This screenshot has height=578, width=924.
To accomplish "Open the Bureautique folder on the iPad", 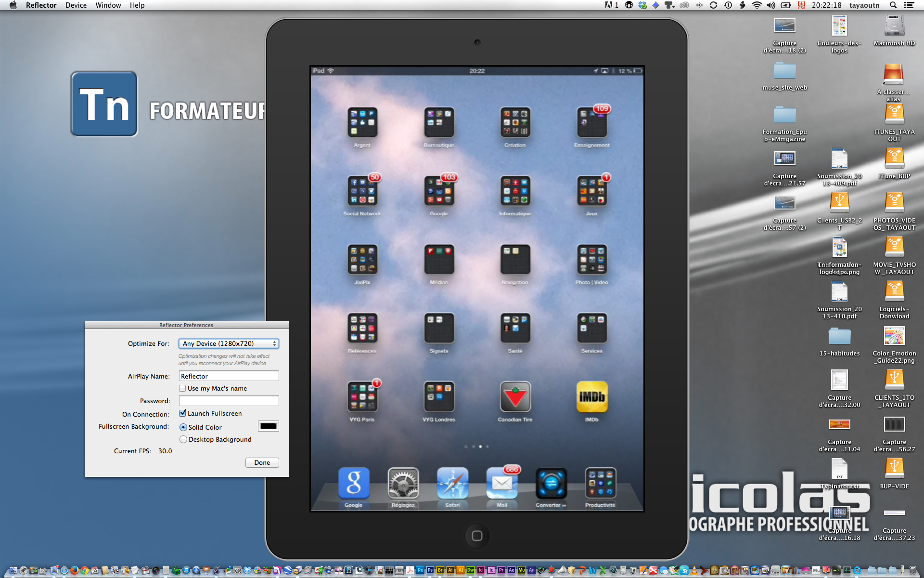I will (x=439, y=122).
